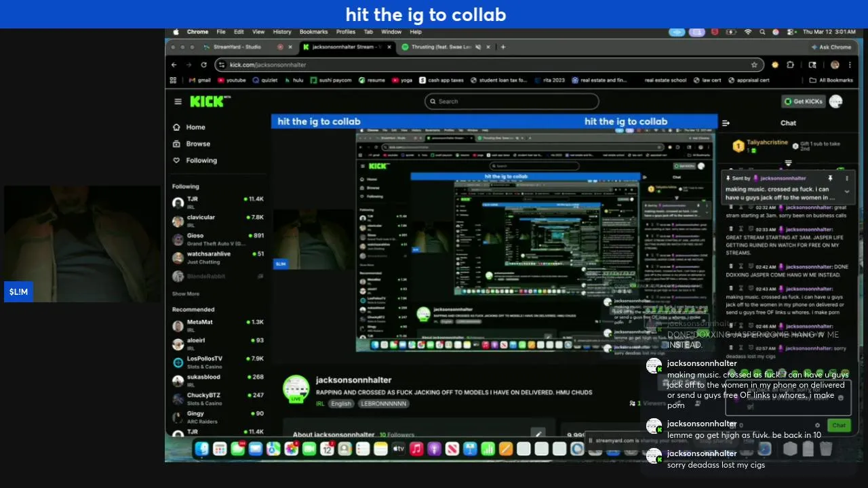Expand the chat leaderboard chevron under Taliyahcristine
Image resolution: width=868 pixels, height=488 pixels.
[788, 163]
